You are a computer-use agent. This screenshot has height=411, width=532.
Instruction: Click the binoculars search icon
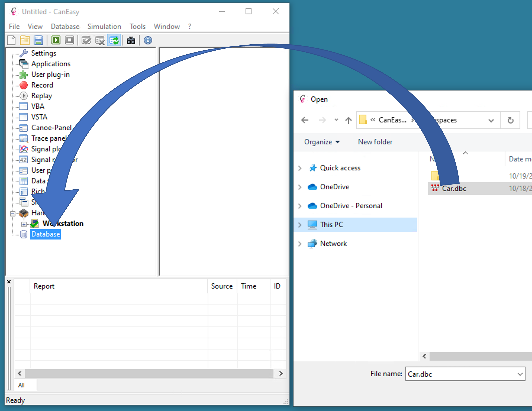131,40
